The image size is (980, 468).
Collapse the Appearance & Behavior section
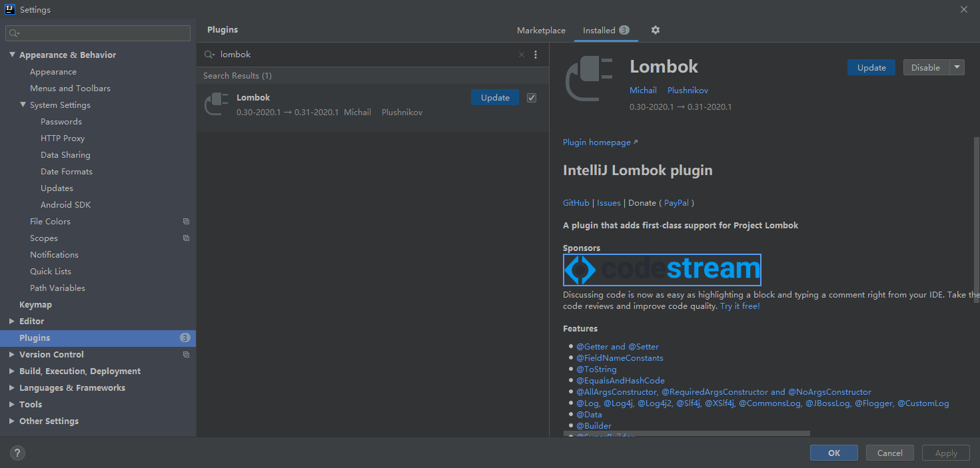point(12,55)
